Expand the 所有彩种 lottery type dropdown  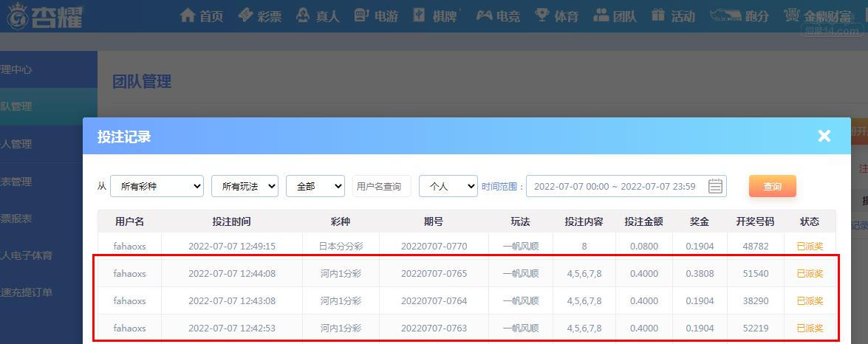tap(157, 186)
